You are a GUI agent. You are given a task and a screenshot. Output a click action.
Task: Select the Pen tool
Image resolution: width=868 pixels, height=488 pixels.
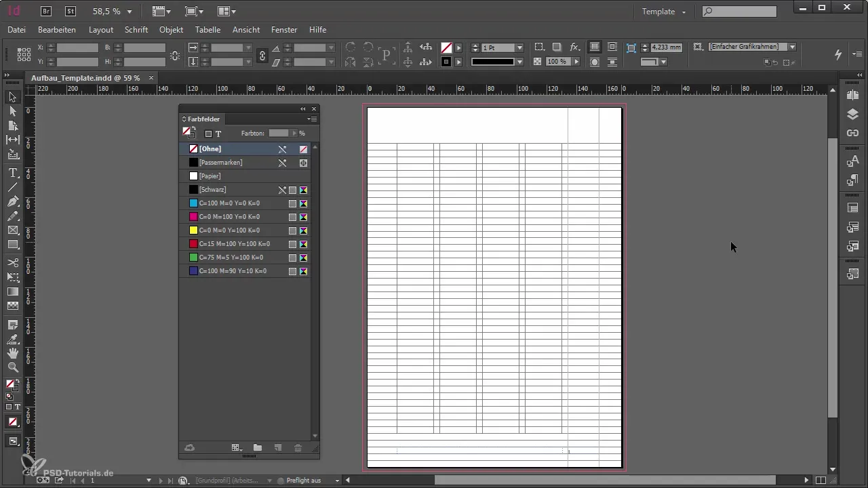13,202
